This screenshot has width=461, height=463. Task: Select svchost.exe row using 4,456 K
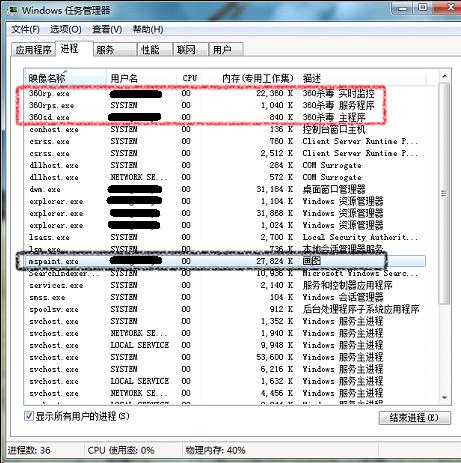click(225, 393)
